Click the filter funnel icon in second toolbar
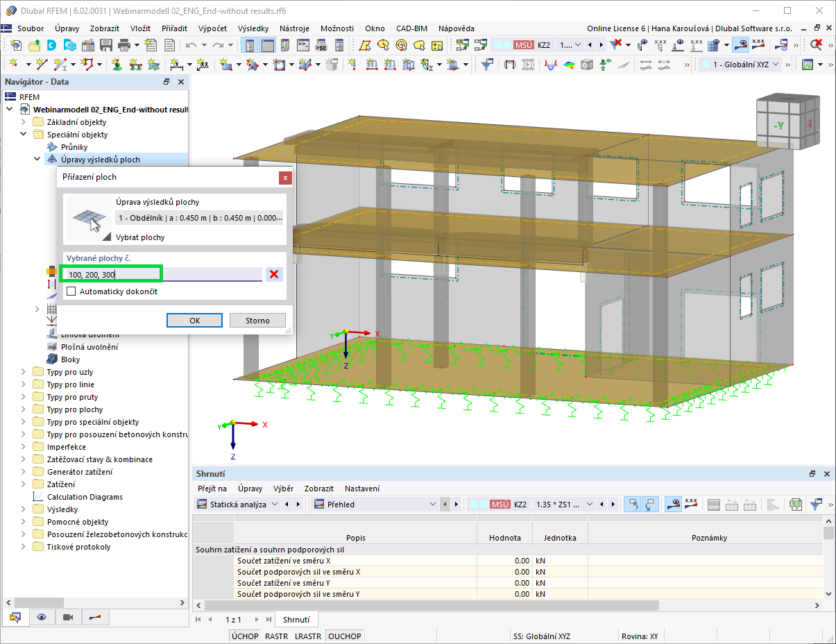The image size is (836, 644). click(487, 65)
